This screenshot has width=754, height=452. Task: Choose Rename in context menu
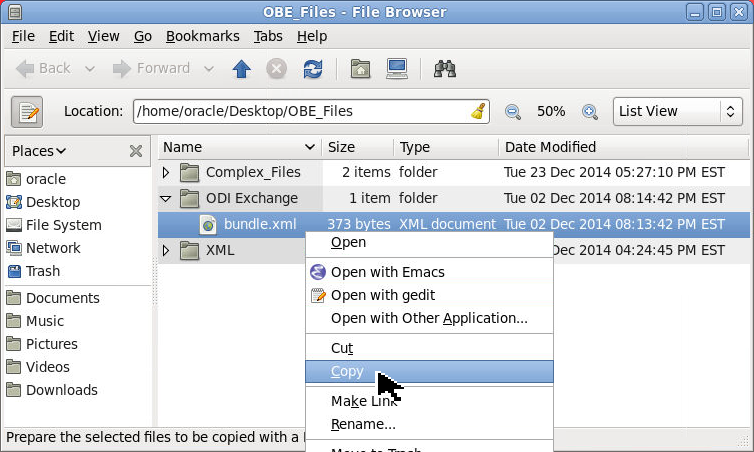pos(429,424)
